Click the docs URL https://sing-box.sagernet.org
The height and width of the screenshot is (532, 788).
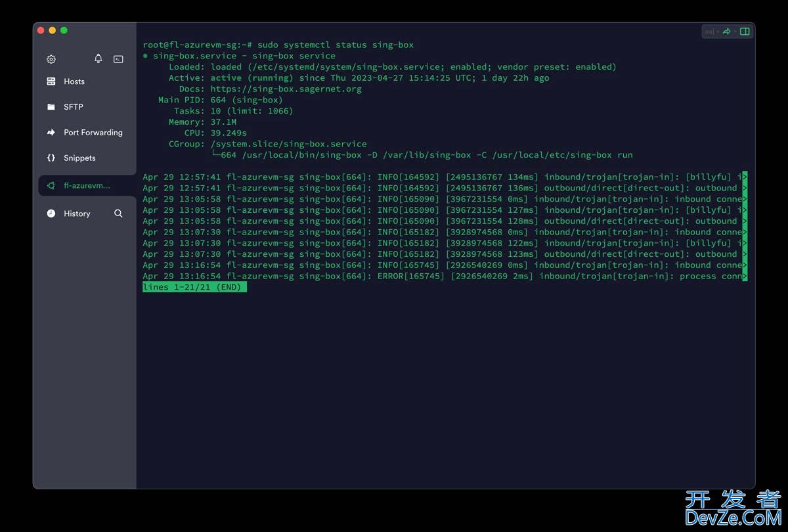[x=286, y=89]
